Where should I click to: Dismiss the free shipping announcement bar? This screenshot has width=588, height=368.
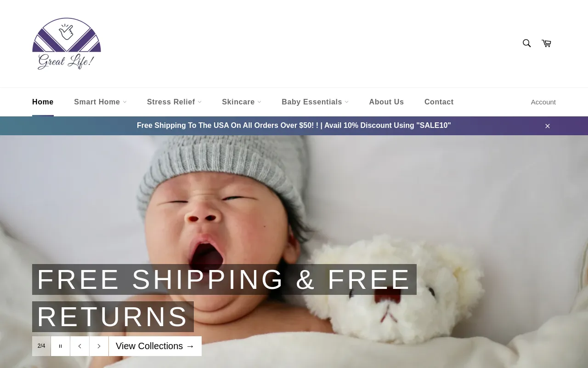[548, 126]
